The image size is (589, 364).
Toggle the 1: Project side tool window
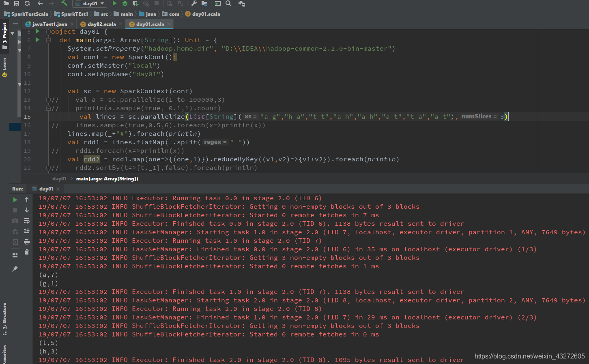tap(4, 36)
